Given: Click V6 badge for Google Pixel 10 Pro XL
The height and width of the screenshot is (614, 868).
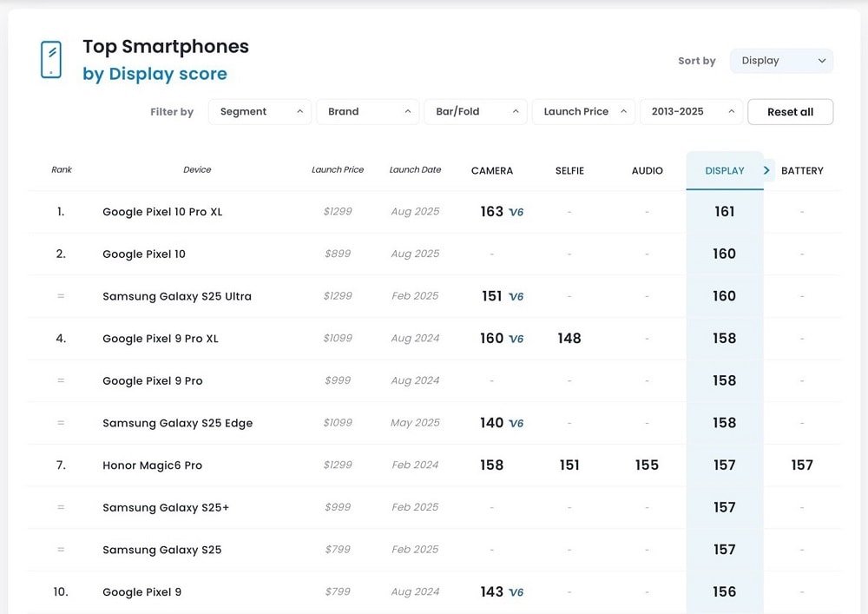Looking at the screenshot, I should (516, 212).
